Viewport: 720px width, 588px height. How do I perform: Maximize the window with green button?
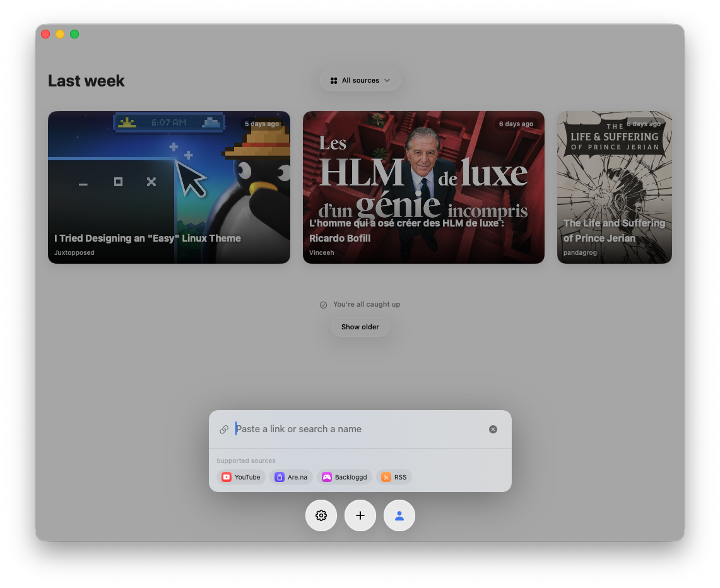click(74, 34)
